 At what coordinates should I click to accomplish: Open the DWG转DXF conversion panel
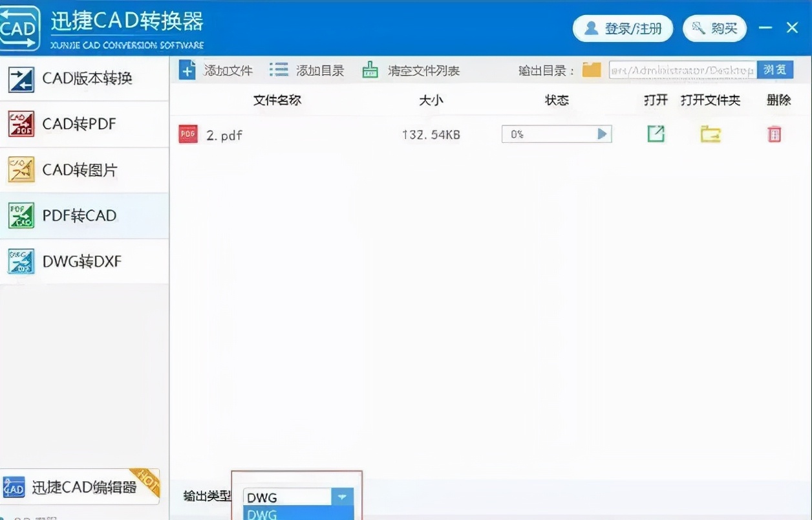pos(84,261)
